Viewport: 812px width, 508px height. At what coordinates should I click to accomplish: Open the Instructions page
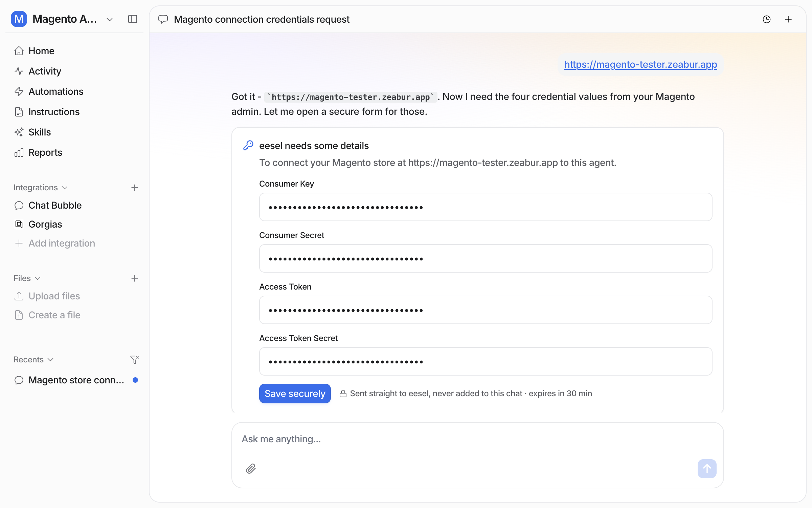(74, 112)
